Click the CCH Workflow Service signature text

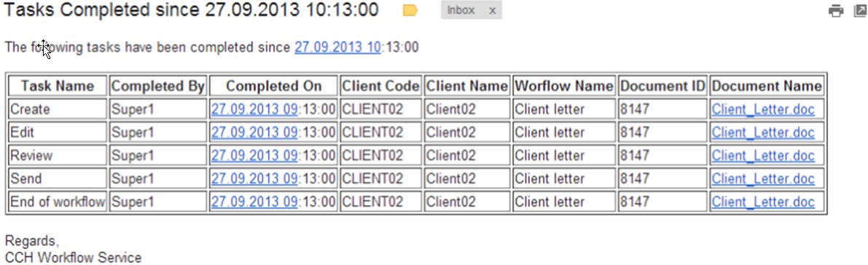(73, 258)
